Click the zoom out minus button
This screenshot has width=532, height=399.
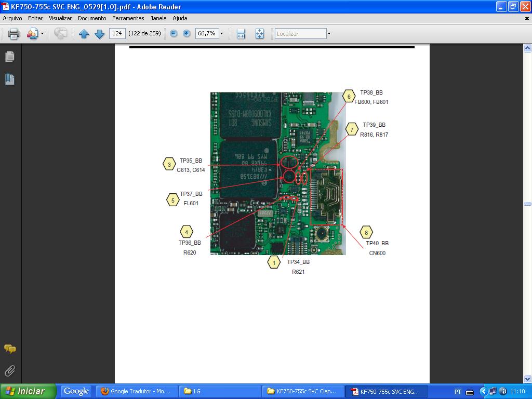point(174,34)
